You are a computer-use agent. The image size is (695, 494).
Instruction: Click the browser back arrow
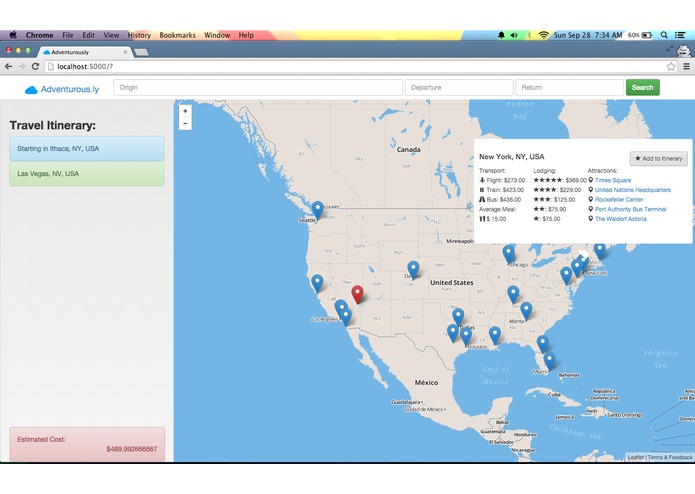click(8, 66)
